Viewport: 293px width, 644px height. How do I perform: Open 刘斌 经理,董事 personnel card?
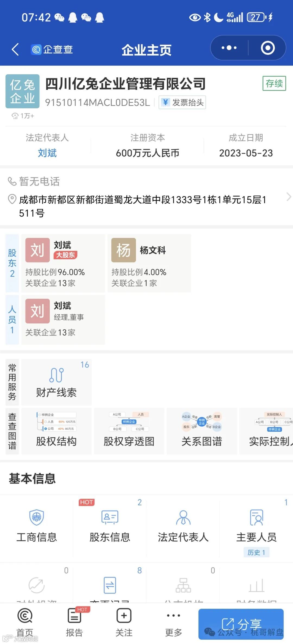63,320
